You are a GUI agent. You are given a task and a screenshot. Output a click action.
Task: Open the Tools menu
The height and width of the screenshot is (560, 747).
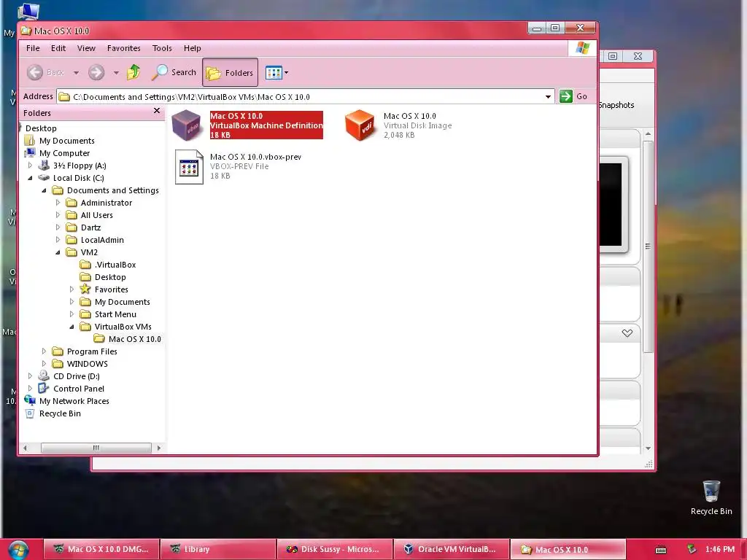162,48
